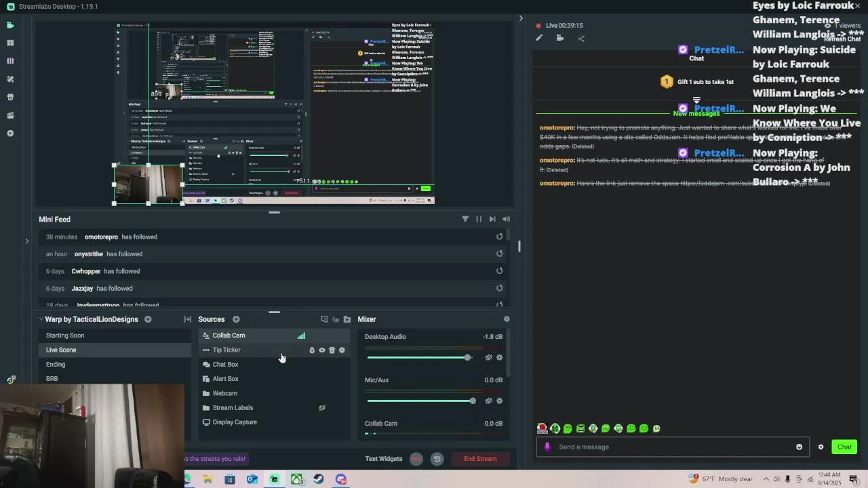Image resolution: width=868 pixels, height=488 pixels.
Task: Skip to next alert in Mini Feed
Action: click(x=492, y=219)
